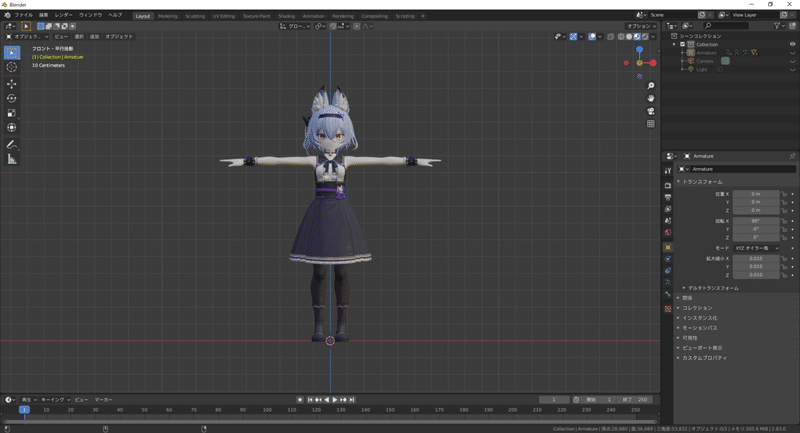This screenshot has height=433, width=800.
Task: Switch to rendered viewport shading
Action: tap(645, 37)
